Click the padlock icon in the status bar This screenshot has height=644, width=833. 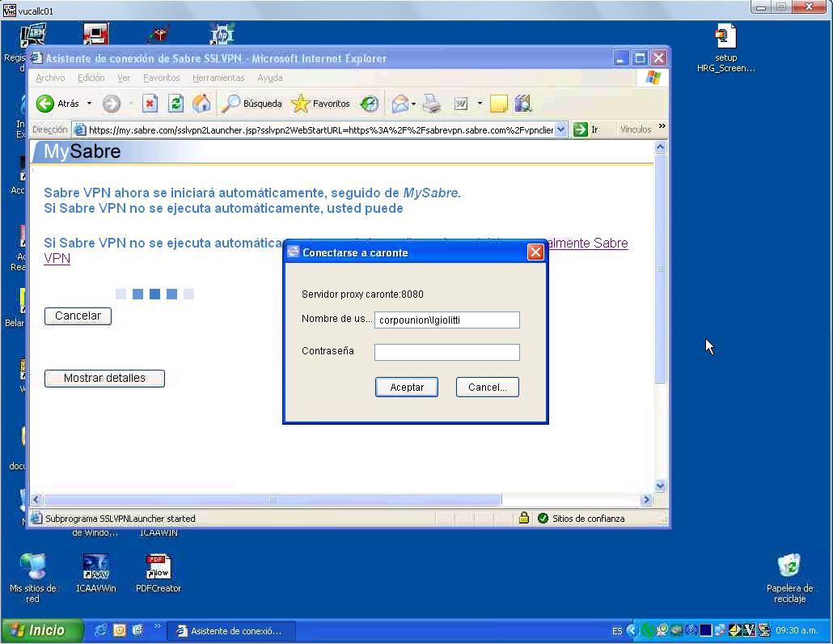point(524,518)
